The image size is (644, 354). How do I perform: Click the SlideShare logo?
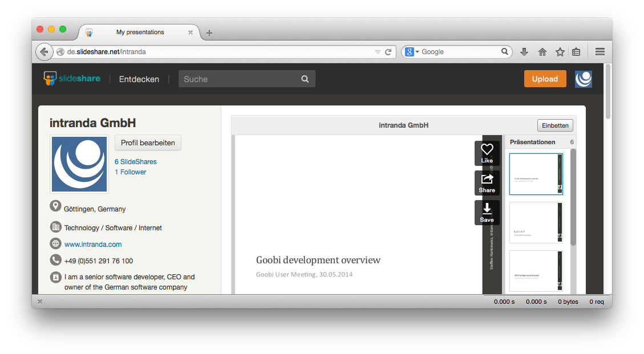[72, 79]
